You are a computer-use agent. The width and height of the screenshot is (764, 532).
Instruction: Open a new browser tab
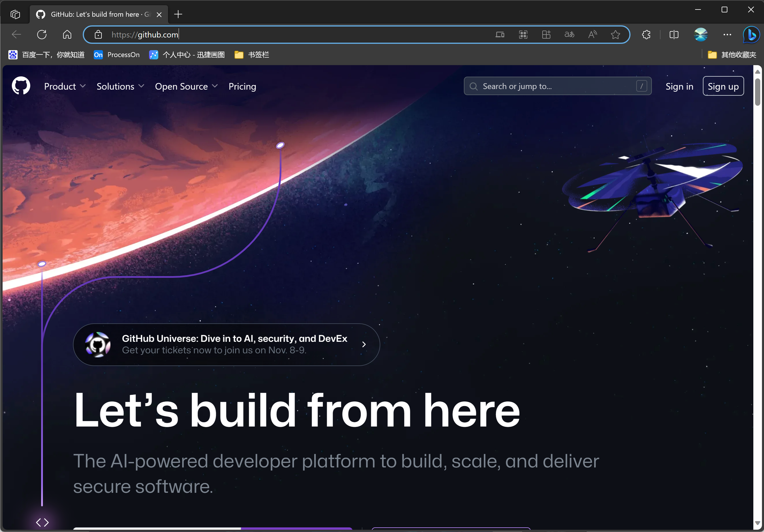pyautogui.click(x=178, y=14)
